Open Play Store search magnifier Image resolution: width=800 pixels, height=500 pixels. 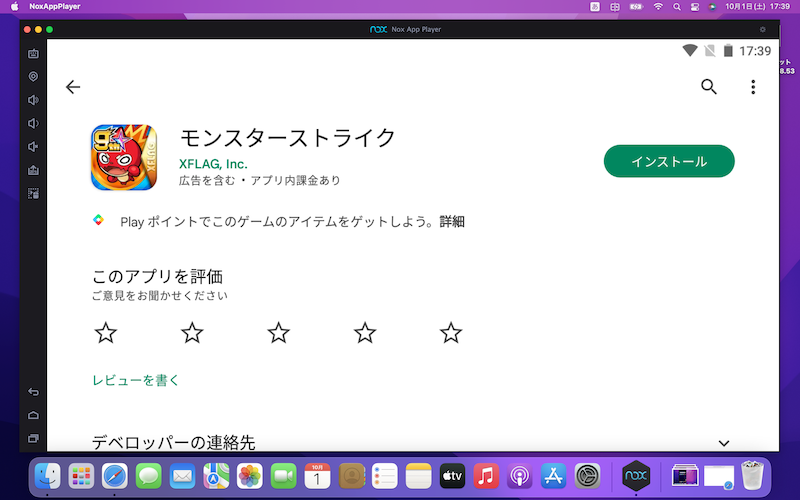709,87
